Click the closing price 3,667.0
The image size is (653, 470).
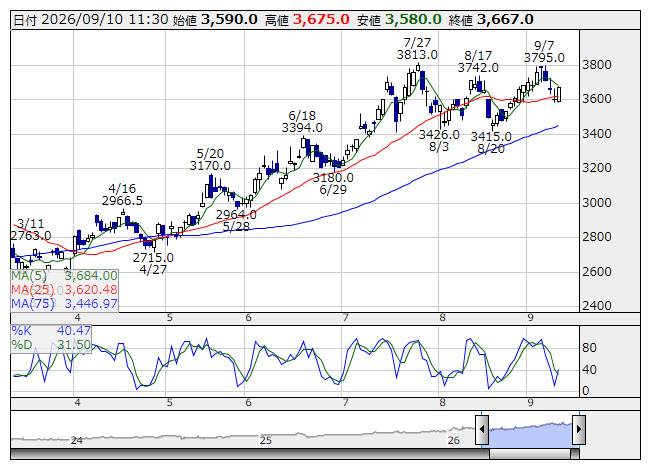(505, 20)
